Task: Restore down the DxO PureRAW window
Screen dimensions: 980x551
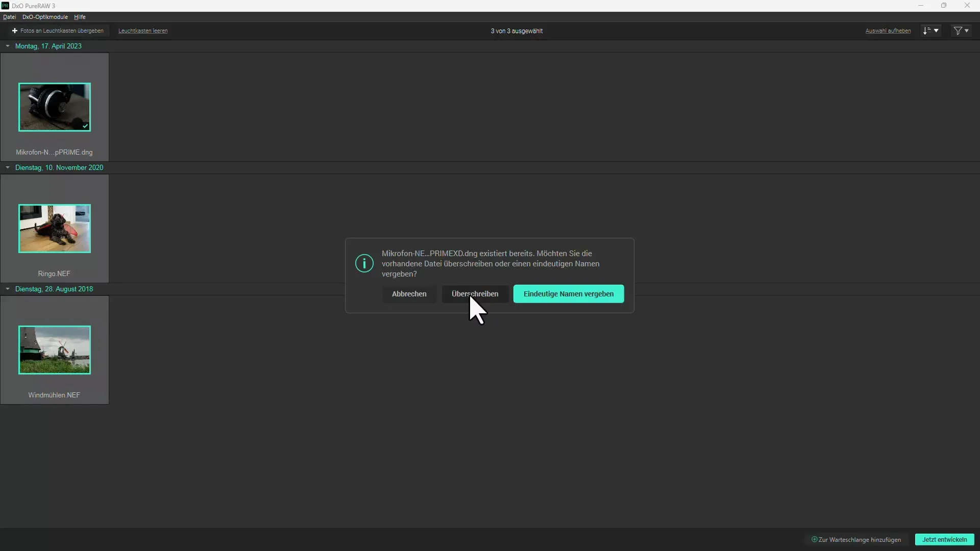Action: click(944, 6)
